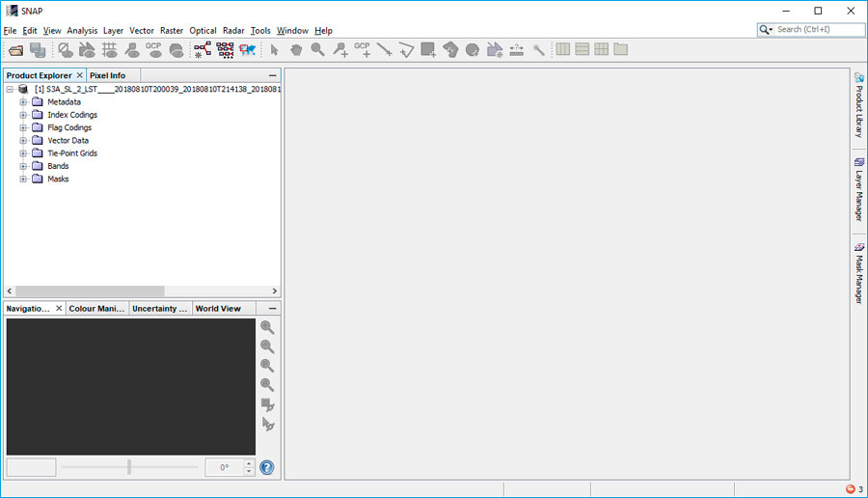The width and height of the screenshot is (868, 498).
Task: Expand the Flag Codings folder
Action: click(x=23, y=127)
